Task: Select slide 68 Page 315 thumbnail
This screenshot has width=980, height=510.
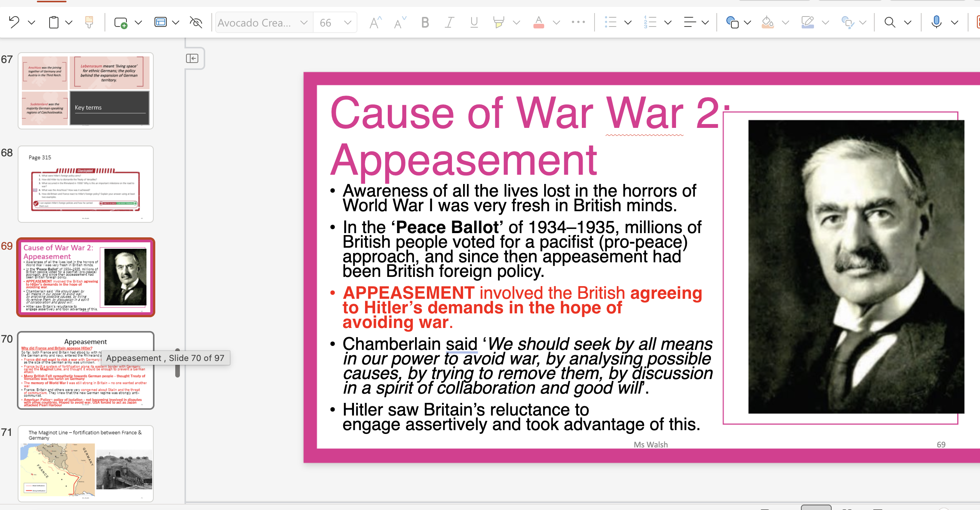Action: (x=86, y=184)
